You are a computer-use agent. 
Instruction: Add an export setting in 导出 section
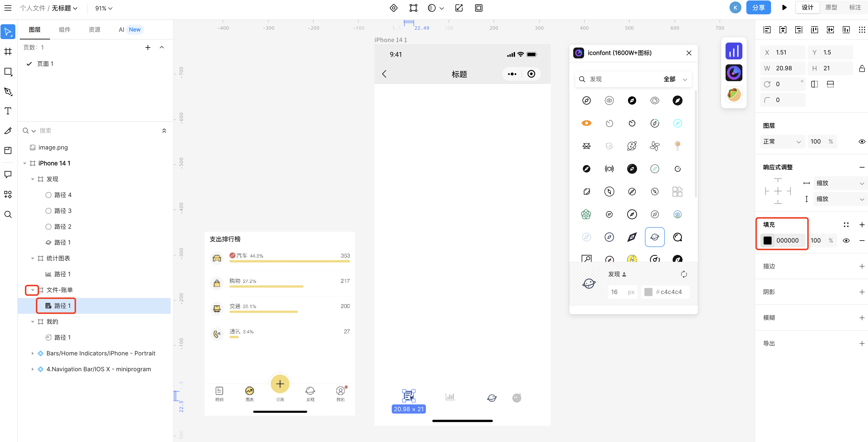862,344
